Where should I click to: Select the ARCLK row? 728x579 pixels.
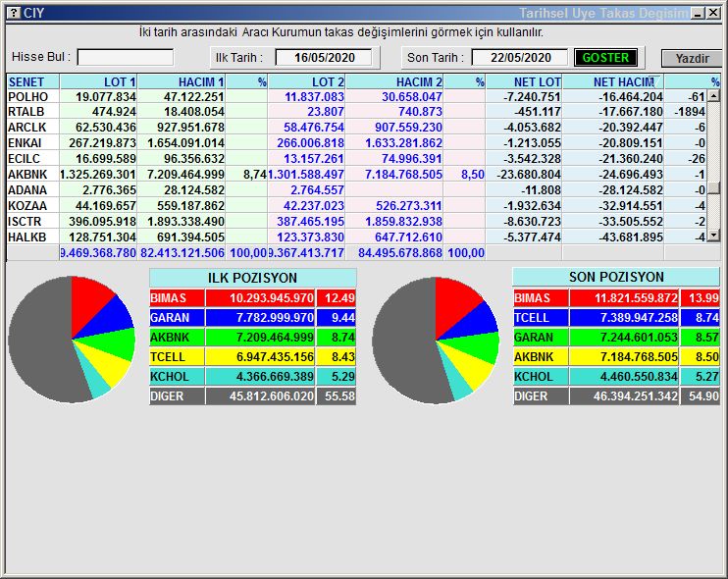[x=356, y=128]
